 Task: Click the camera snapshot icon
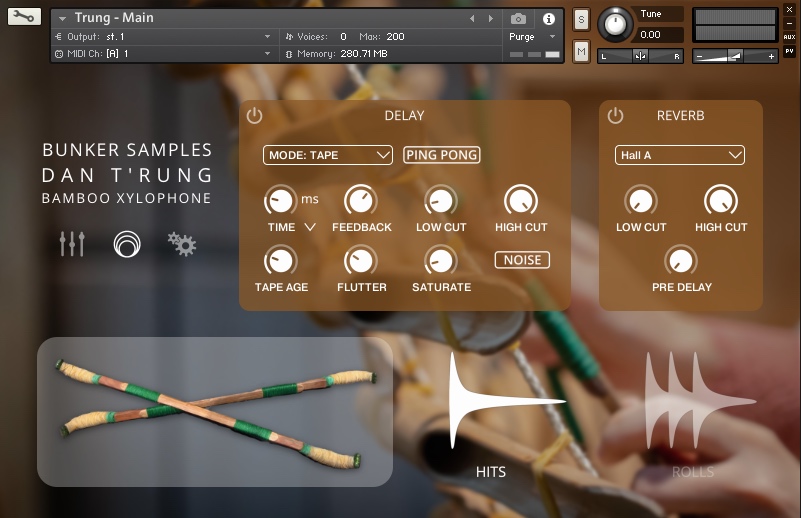point(518,18)
